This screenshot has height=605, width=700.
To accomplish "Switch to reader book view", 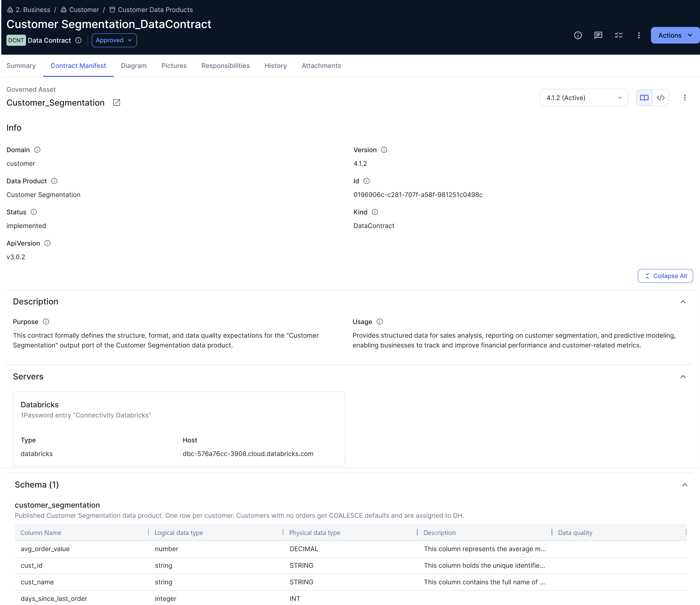I will 644,98.
